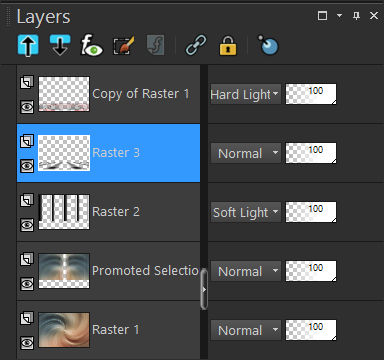Open the Hard Light blend mode dropdown
The width and height of the screenshot is (384, 360).
coord(246,94)
